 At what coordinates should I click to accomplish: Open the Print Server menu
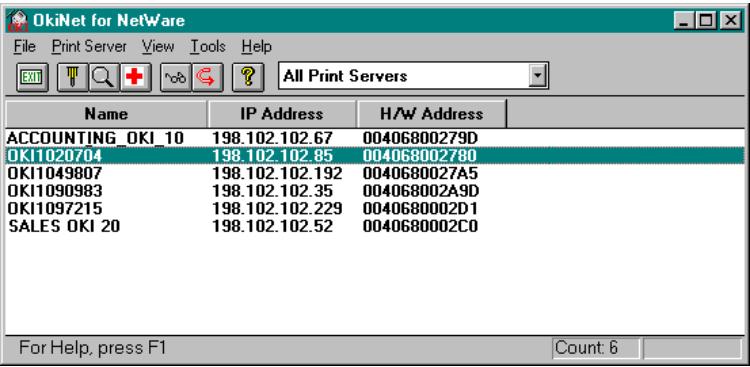89,46
